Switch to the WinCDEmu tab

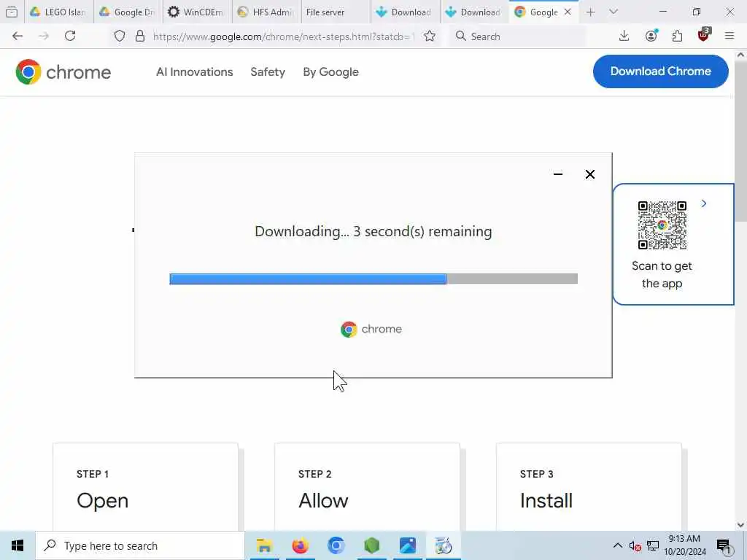197,12
